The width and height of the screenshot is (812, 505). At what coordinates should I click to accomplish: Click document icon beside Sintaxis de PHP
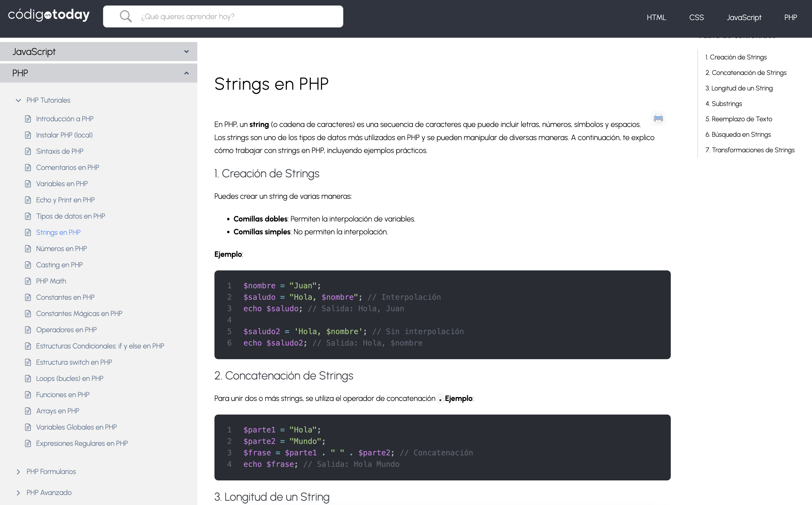(x=28, y=151)
